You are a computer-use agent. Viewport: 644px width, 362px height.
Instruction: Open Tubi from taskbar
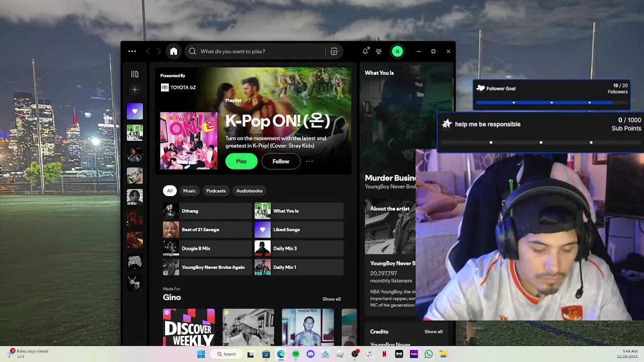tap(414, 354)
